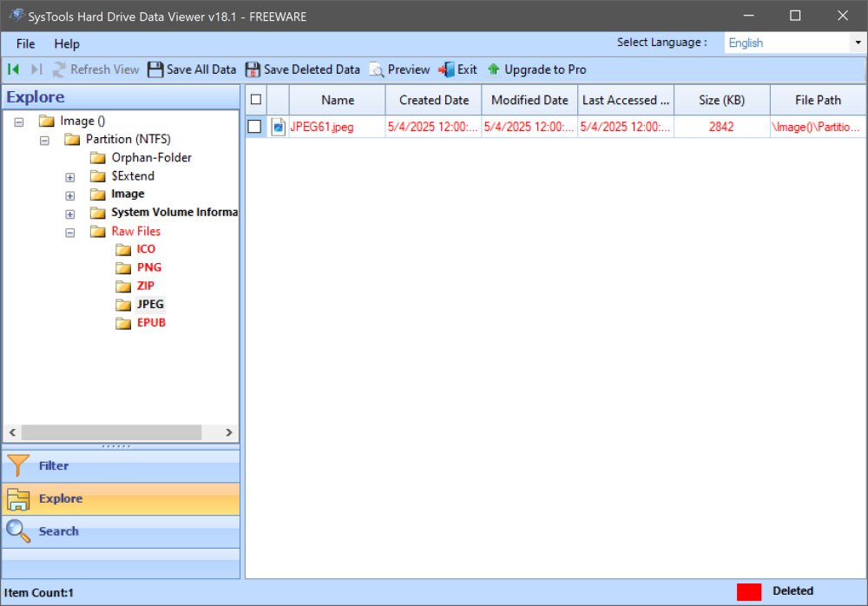Click the ICO folder icon
The image size is (868, 606).
[123, 249]
